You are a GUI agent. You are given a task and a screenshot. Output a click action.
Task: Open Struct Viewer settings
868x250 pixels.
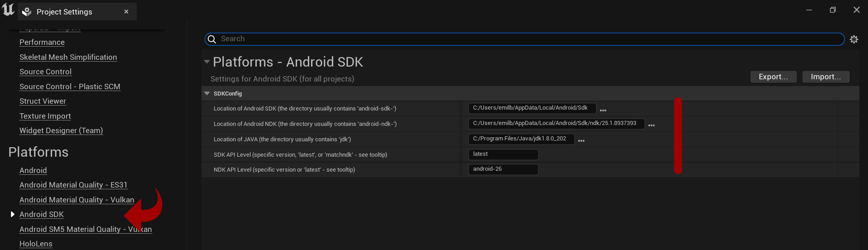(43, 101)
